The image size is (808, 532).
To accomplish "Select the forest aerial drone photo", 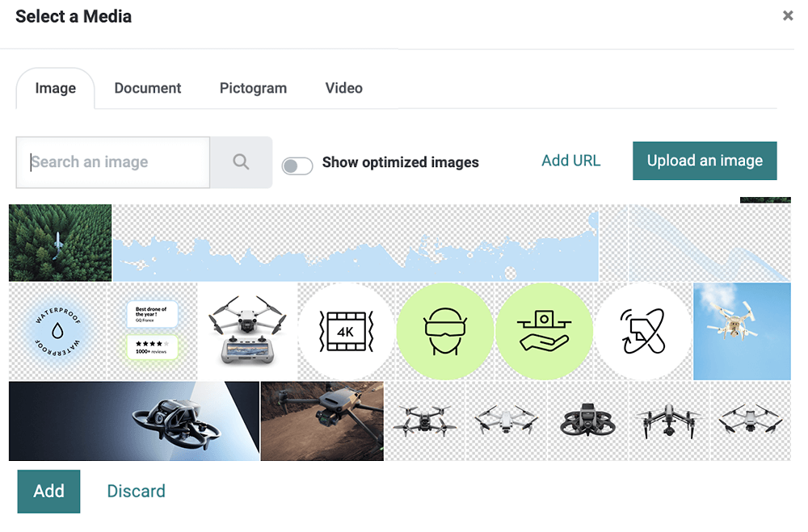I will (x=60, y=242).
